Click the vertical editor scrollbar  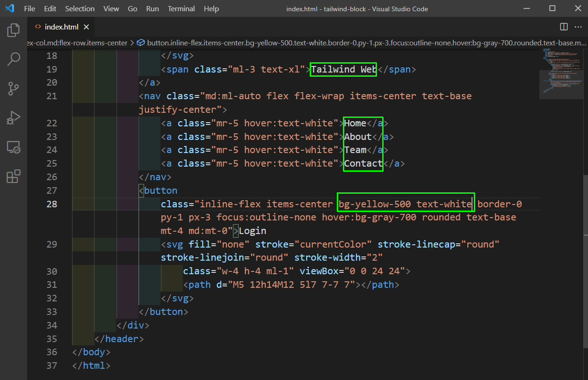(x=585, y=261)
